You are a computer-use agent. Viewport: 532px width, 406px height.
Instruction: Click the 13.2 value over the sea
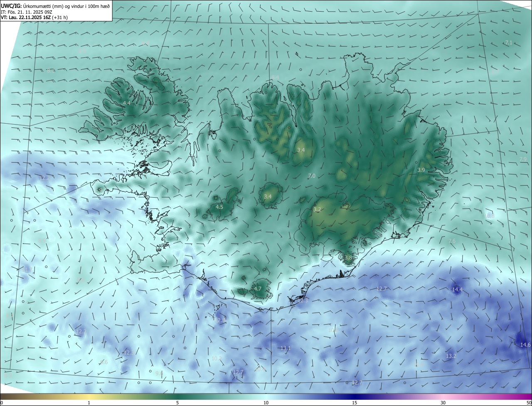point(451,356)
